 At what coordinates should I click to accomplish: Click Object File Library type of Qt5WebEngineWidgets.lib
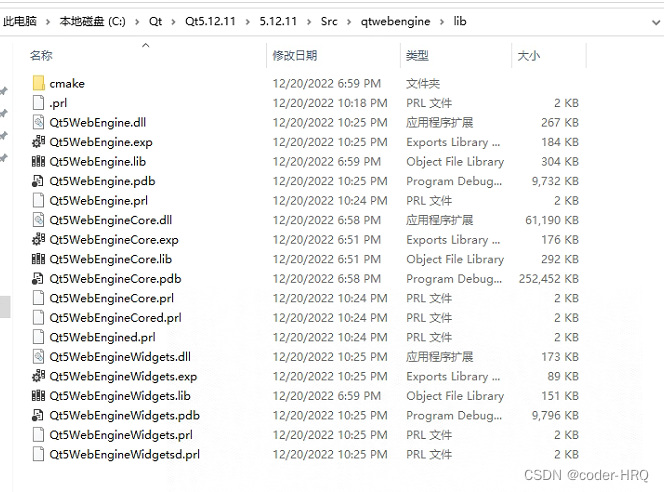455,396
